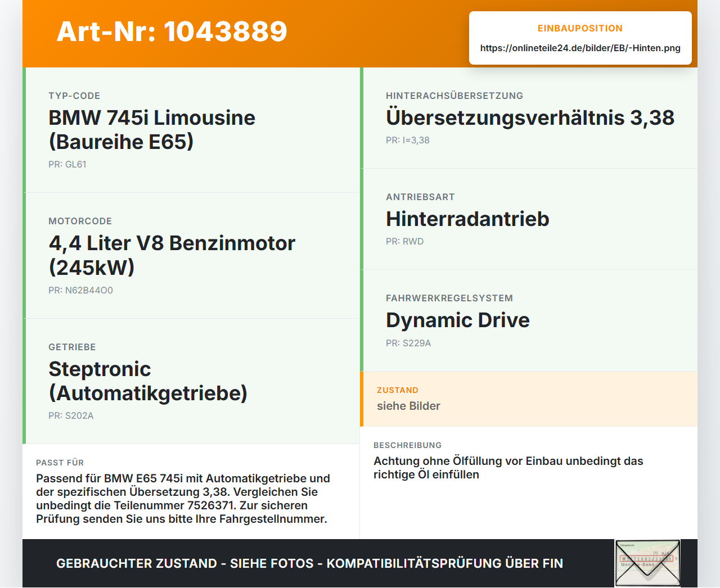Screen dimensions: 720x588
Task: Select the BMW 745i Limousine type text
Action: tap(152, 130)
